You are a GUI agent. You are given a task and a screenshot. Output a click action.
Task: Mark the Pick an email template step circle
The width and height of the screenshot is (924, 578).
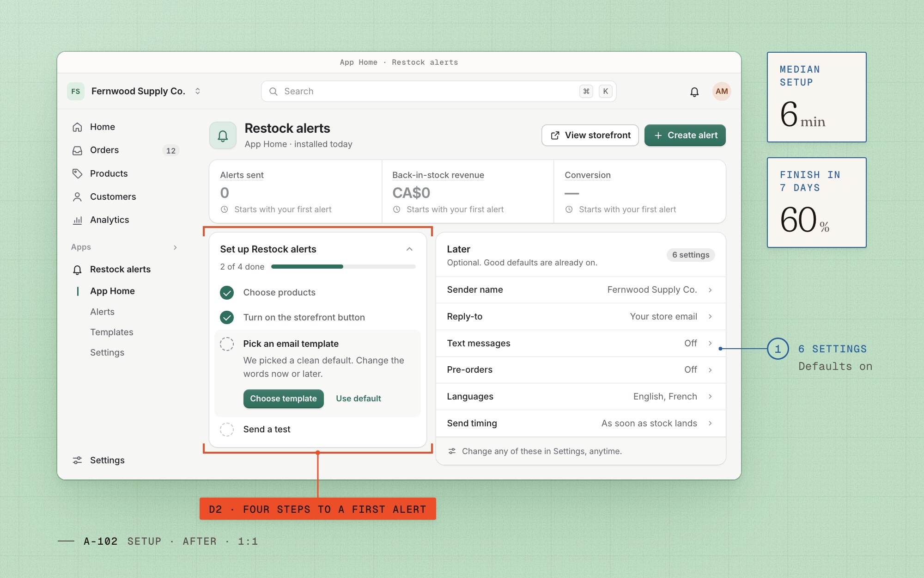[227, 344]
